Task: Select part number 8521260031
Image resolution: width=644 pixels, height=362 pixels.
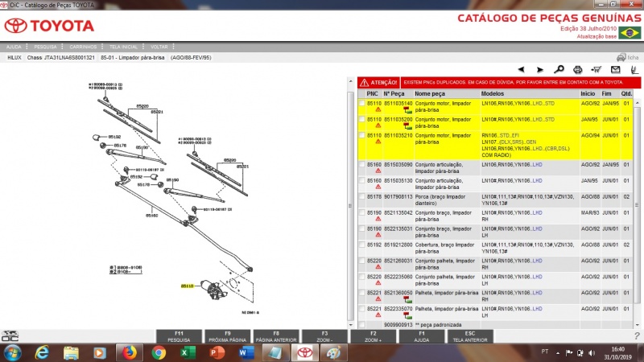Action: coord(398,261)
